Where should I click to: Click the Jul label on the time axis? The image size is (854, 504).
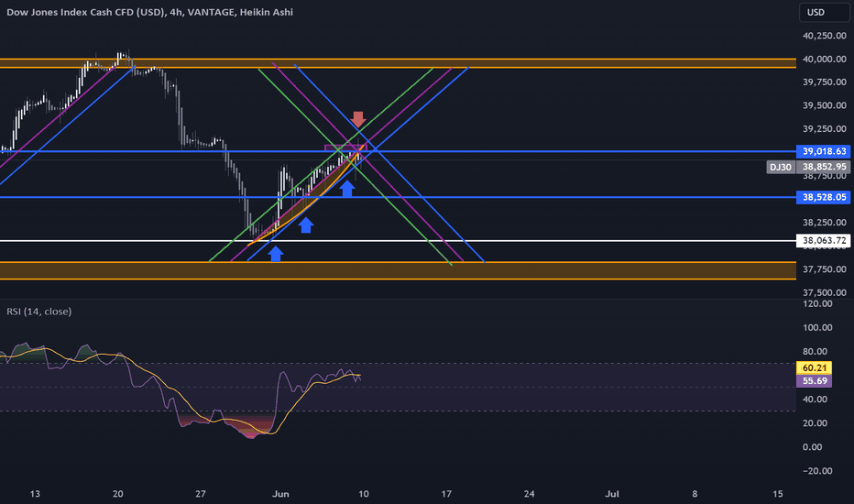pyautogui.click(x=612, y=494)
